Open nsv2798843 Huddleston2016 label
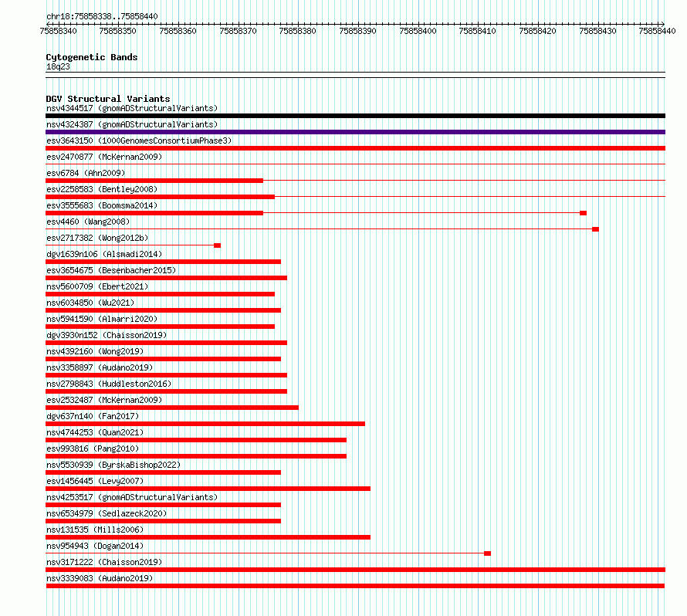Image resolution: width=687 pixels, height=616 pixels. point(109,384)
